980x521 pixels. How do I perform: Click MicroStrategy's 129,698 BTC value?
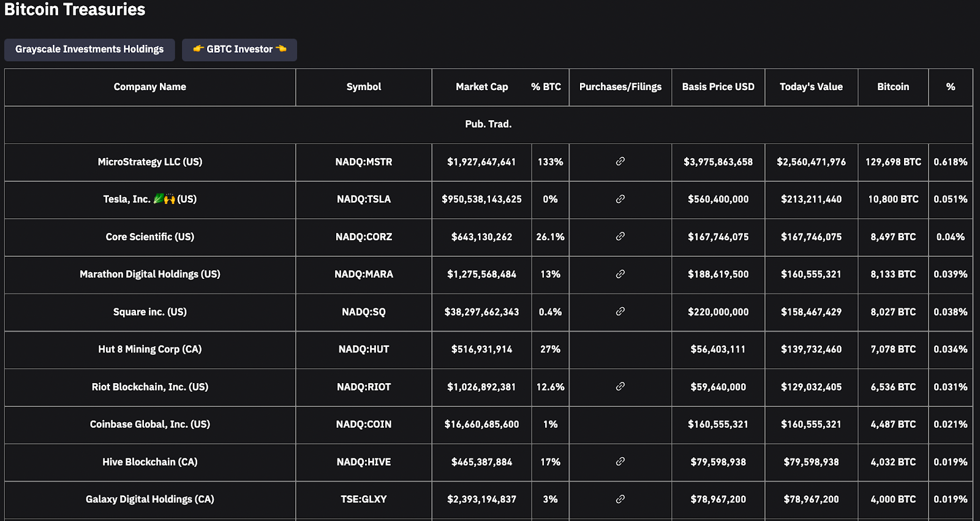(x=893, y=162)
